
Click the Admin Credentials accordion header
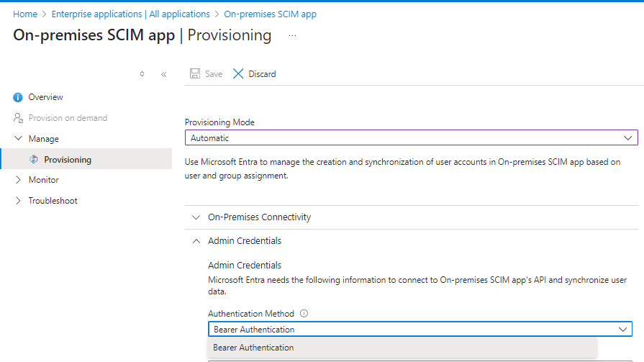tap(245, 241)
